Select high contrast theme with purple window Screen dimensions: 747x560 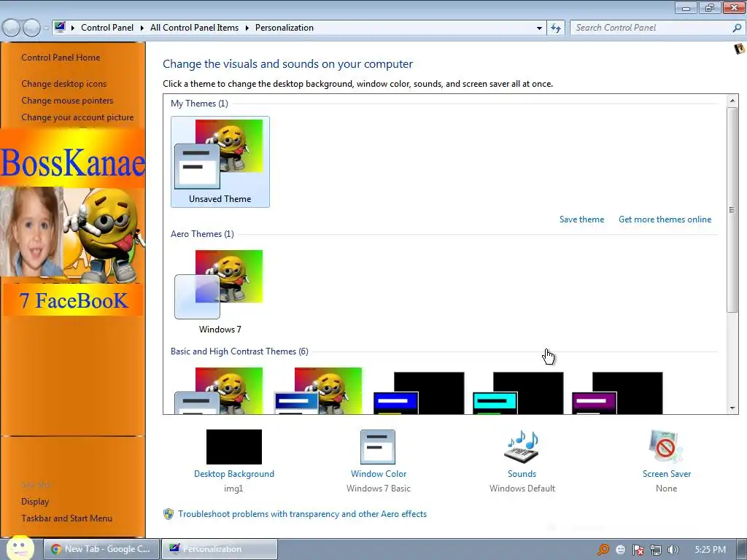point(617,393)
